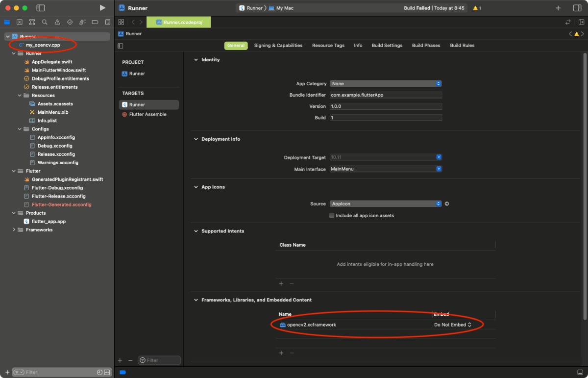Switch to Resource Tags tab
The image size is (588, 378).
coord(328,46)
